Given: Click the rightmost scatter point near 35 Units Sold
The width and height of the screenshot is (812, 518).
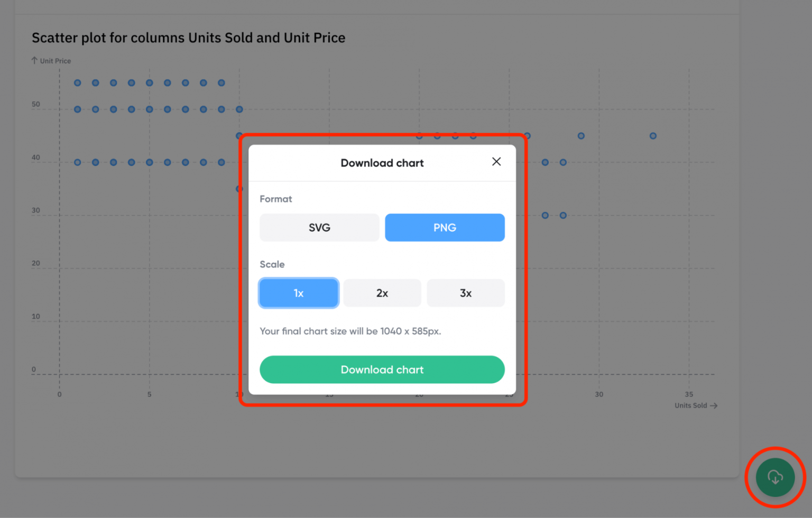Looking at the screenshot, I should (x=653, y=135).
